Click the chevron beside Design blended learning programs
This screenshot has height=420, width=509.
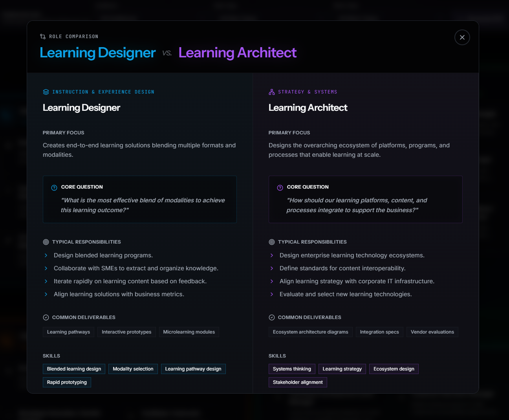(46, 255)
